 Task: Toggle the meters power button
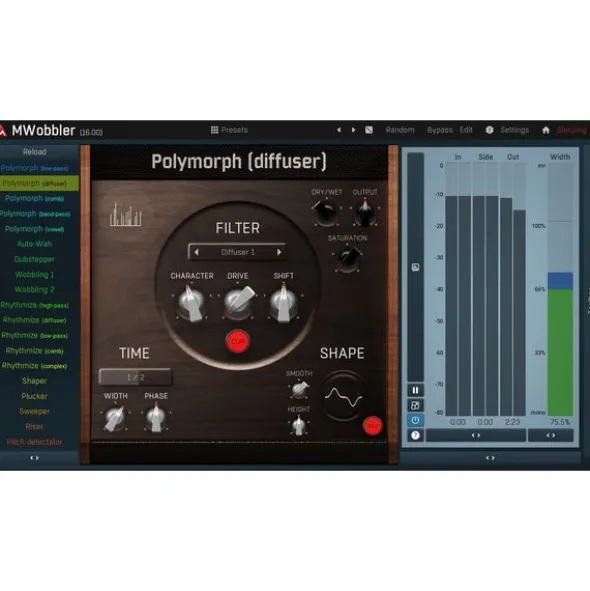415,420
